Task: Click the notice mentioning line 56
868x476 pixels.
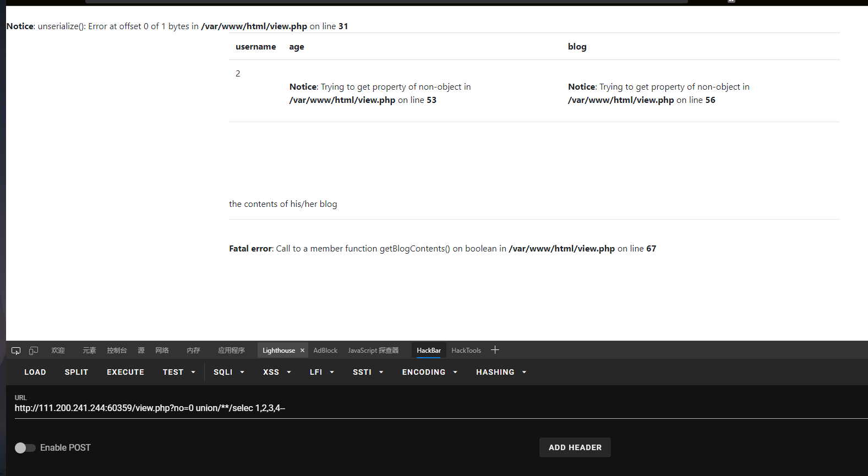Action: (x=659, y=94)
